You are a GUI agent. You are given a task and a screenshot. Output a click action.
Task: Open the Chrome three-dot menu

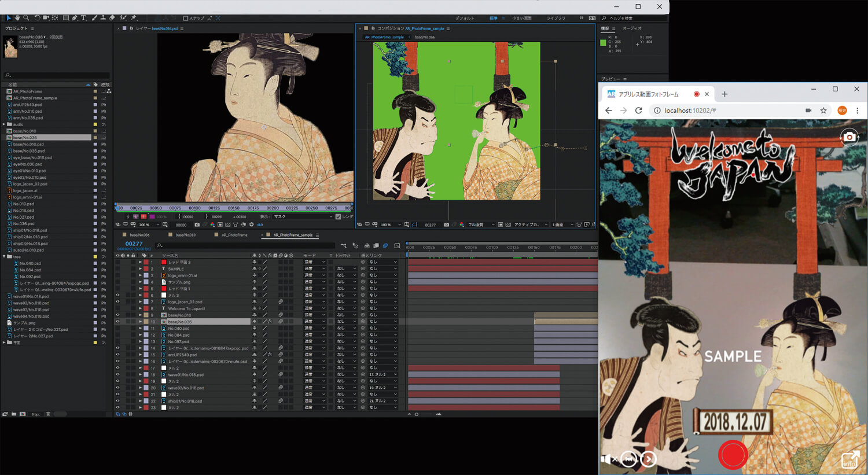point(858,111)
